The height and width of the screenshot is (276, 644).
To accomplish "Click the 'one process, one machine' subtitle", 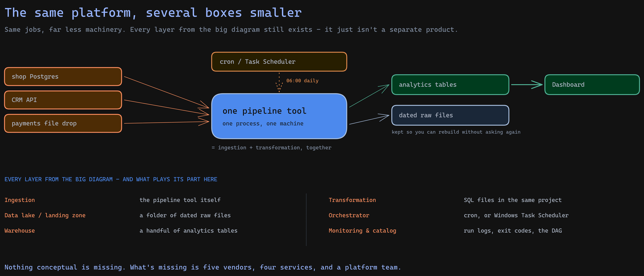I will tap(263, 123).
